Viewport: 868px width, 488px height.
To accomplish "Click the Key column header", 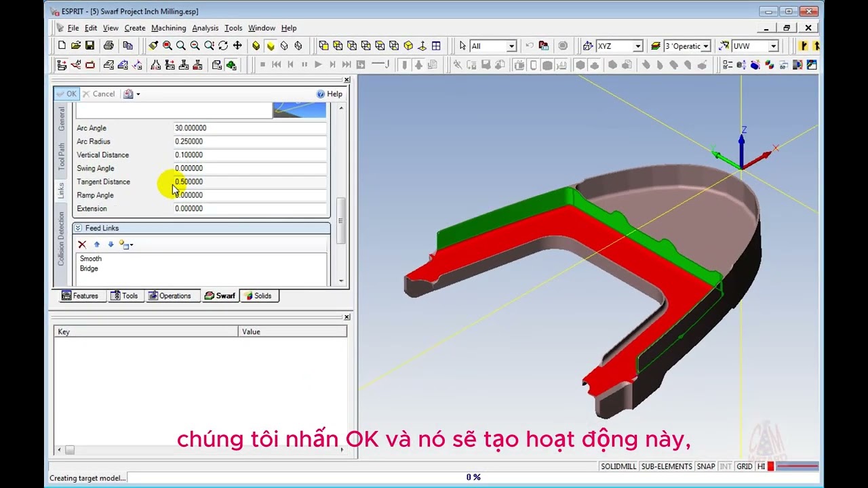I will click(146, 331).
